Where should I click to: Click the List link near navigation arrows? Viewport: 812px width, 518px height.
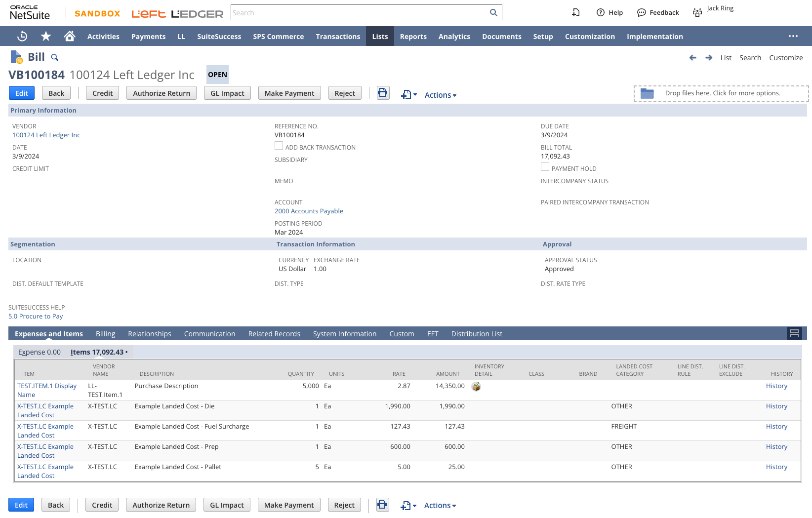[726, 58]
